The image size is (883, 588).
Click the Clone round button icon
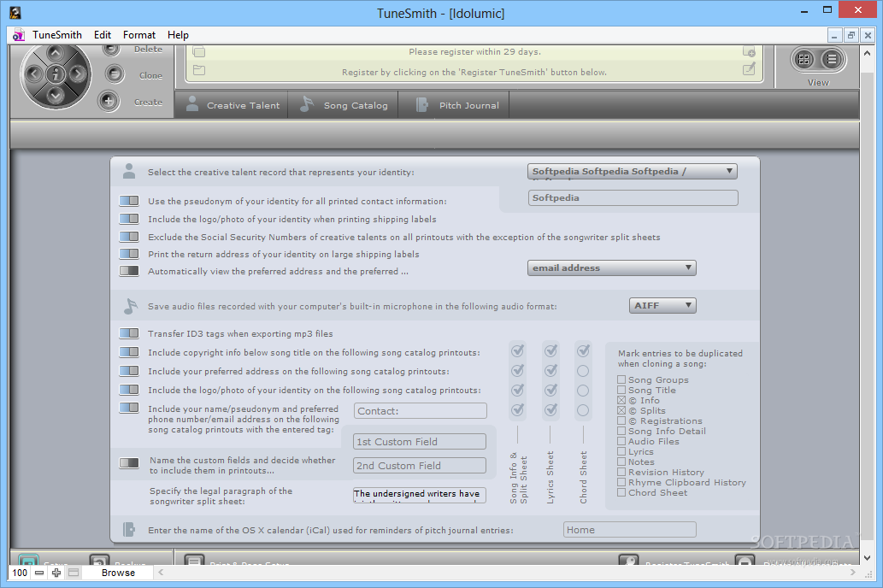(115, 74)
